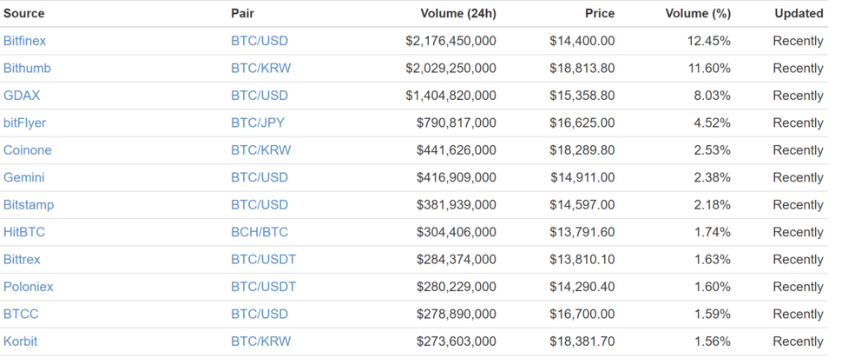868x358 pixels.
Task: Open Bittrex's BTC/USDT pair link
Action: point(264,259)
